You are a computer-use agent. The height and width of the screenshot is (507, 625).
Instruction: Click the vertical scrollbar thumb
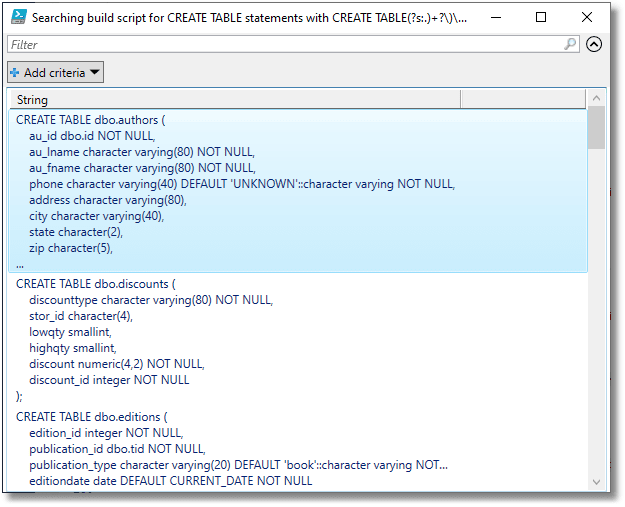(596, 127)
